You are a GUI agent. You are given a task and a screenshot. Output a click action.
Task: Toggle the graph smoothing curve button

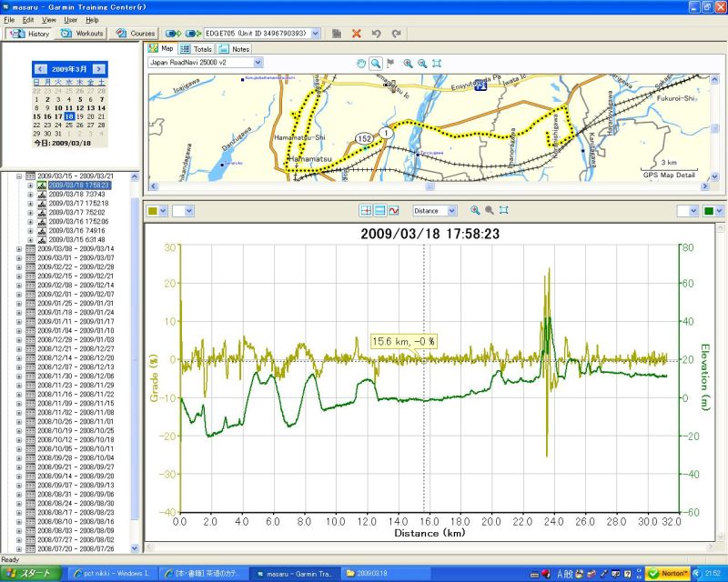coord(394,211)
